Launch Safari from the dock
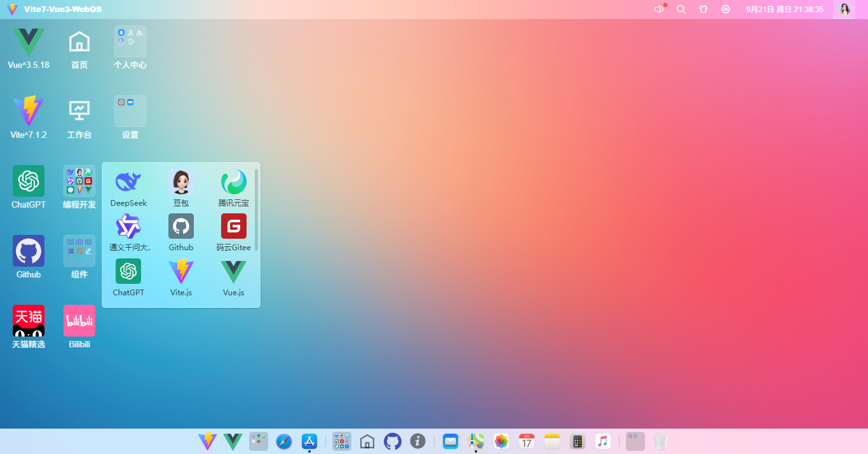Viewport: 868px width, 454px height. click(x=284, y=441)
